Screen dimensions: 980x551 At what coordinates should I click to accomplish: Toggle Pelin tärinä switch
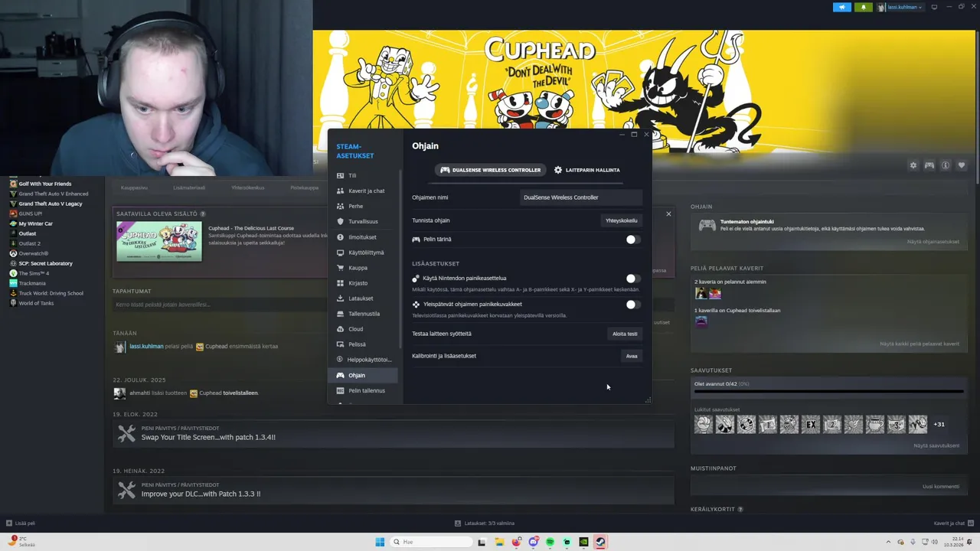point(632,240)
